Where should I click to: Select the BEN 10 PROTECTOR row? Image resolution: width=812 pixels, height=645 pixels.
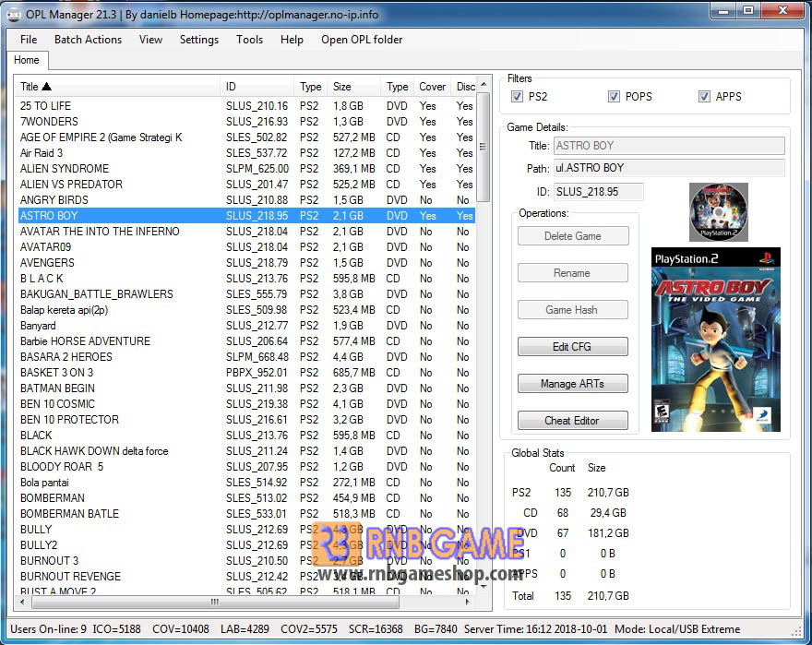click(x=246, y=419)
